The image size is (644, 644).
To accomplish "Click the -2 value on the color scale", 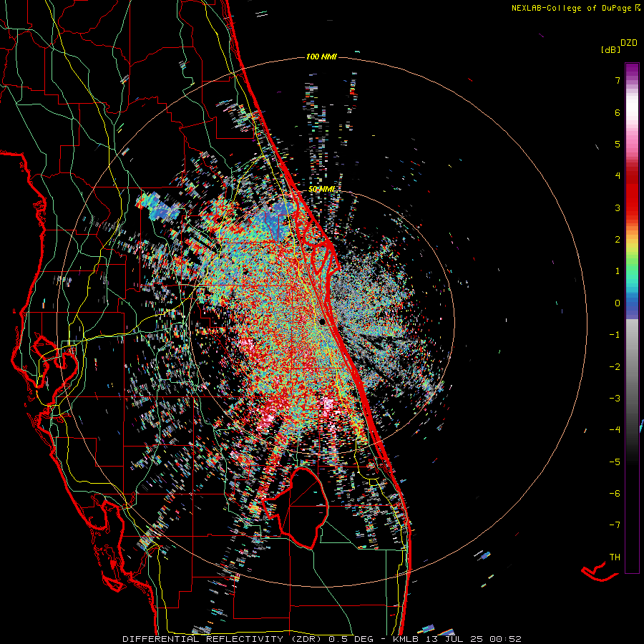I will tap(615, 366).
